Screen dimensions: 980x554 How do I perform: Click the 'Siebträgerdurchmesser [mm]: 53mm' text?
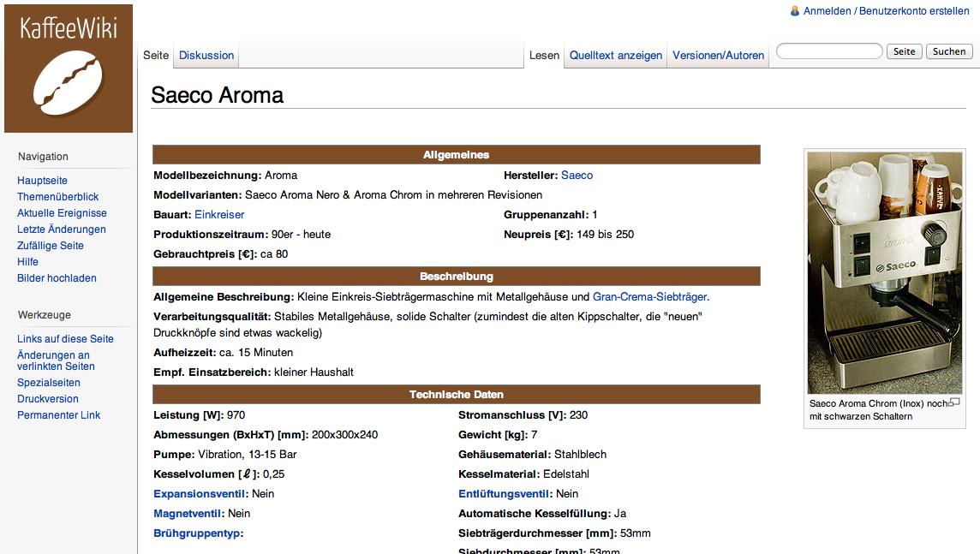coord(554,533)
